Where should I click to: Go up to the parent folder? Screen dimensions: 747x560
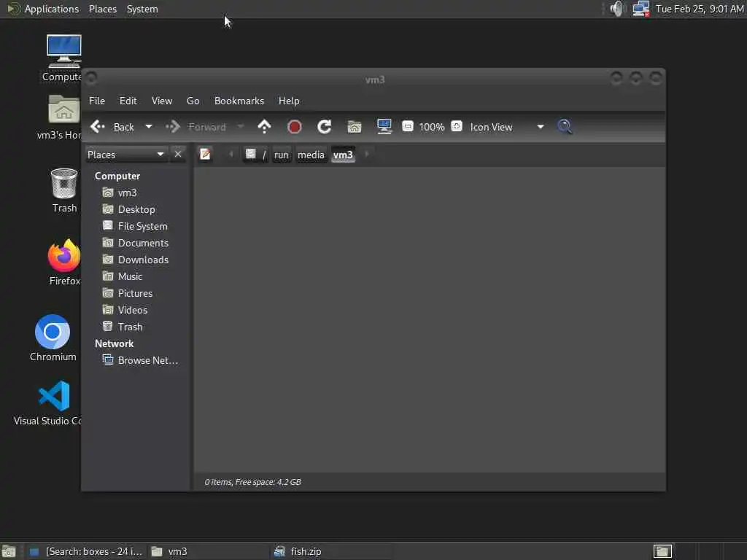point(264,127)
